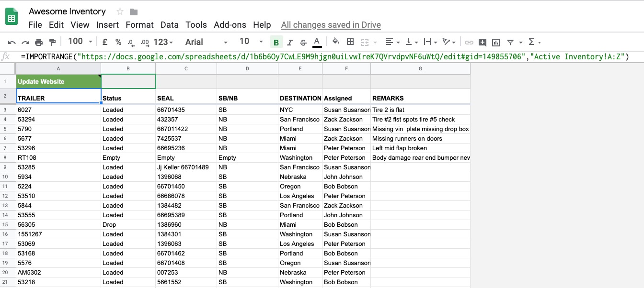The height and width of the screenshot is (288, 644).
Task: Open the Help menu
Action: click(262, 25)
